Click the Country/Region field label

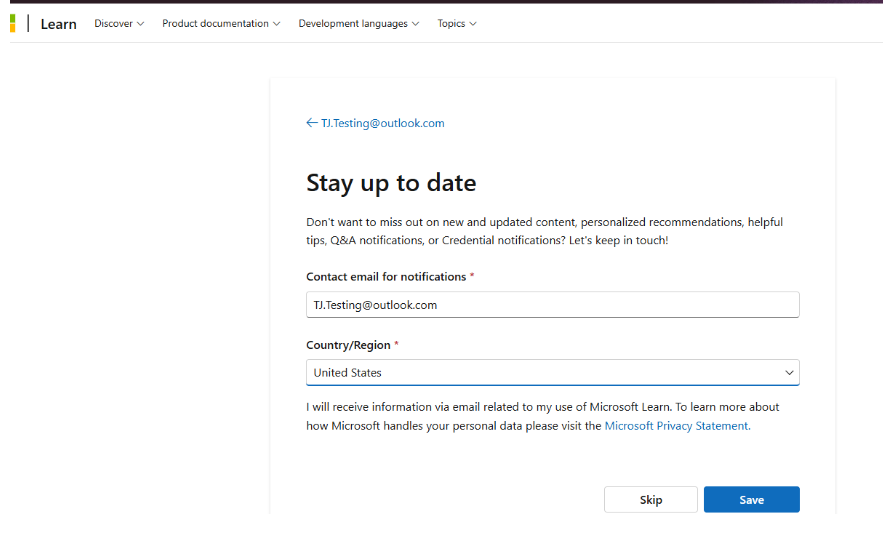click(x=348, y=345)
